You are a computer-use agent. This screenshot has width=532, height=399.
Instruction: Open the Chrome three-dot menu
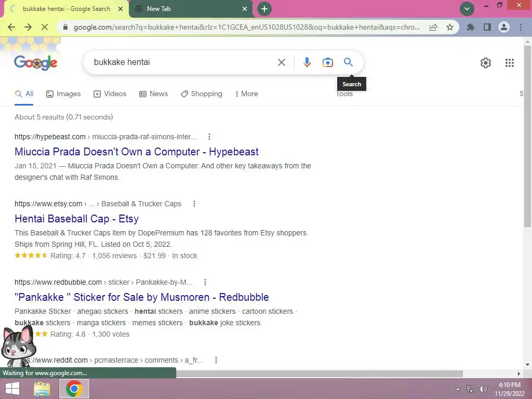click(521, 27)
